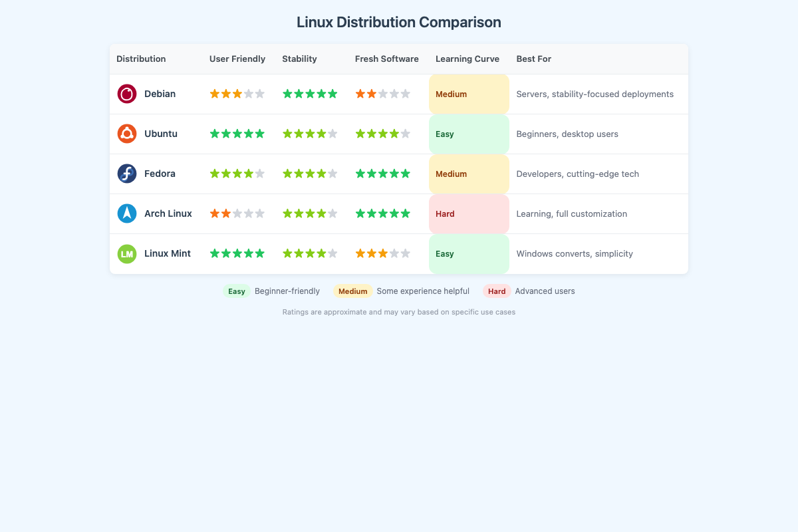Click the ratings disclaimer text at the bottom
The image size is (798, 532).
coord(399,311)
